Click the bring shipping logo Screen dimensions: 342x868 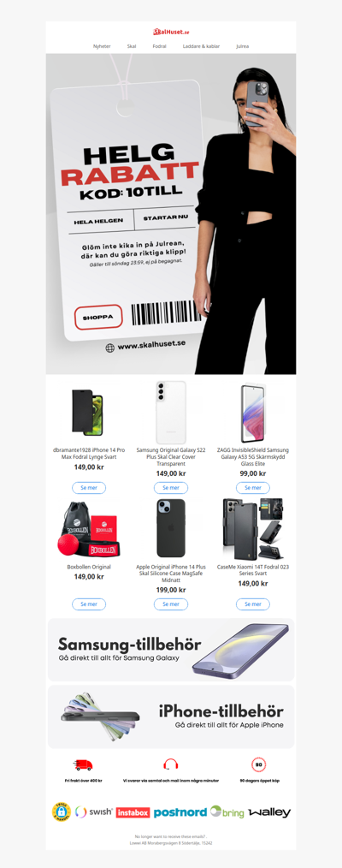coord(227,812)
